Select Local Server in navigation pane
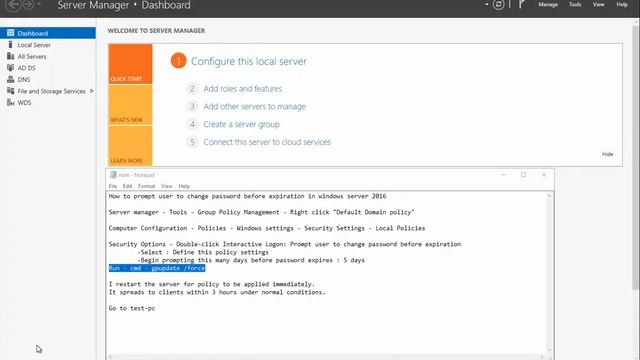Image resolution: width=640 pixels, height=360 pixels. [48, 45]
